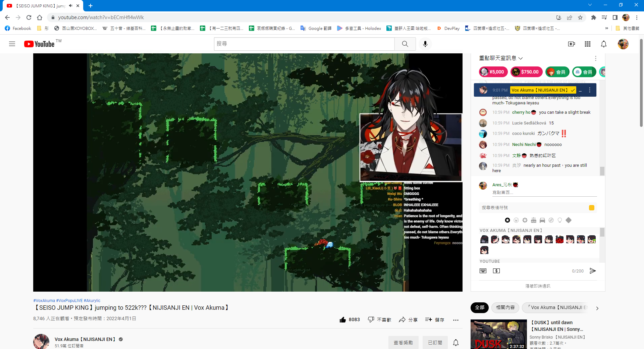
Task: Show more options on pinned Vox message
Action: [590, 90]
